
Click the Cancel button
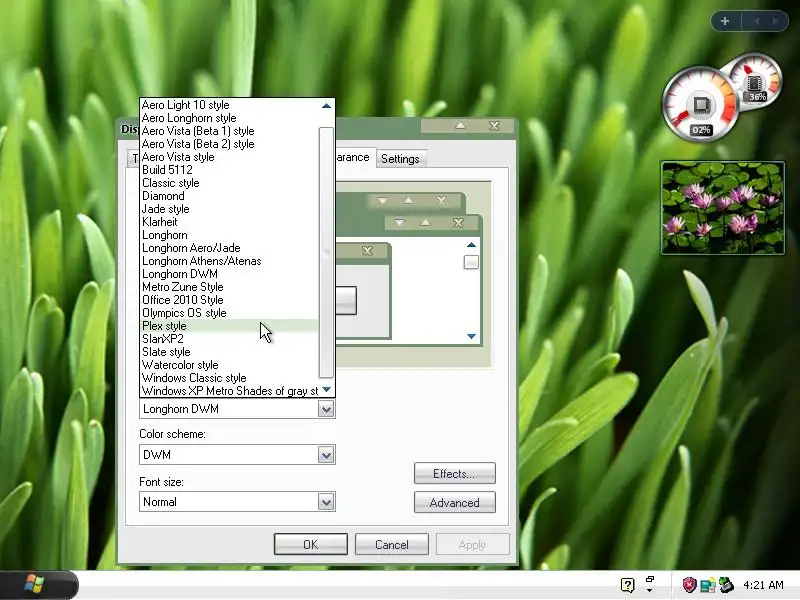coord(392,544)
